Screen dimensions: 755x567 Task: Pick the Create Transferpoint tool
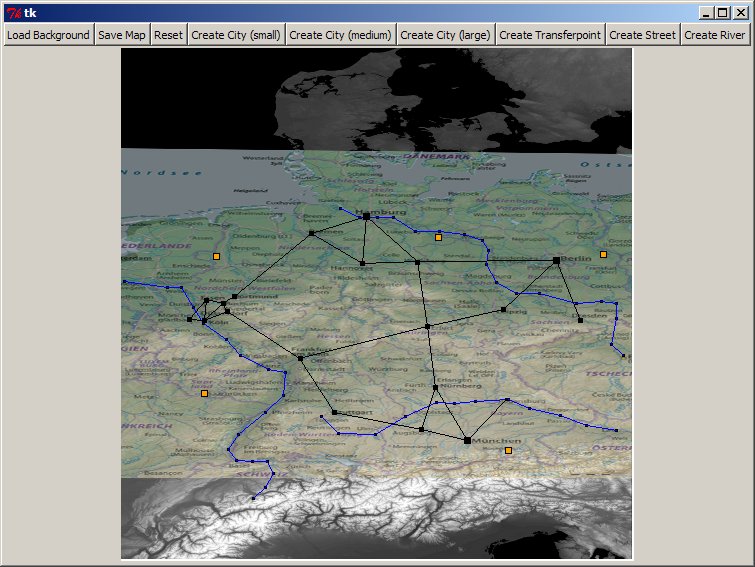click(x=550, y=34)
